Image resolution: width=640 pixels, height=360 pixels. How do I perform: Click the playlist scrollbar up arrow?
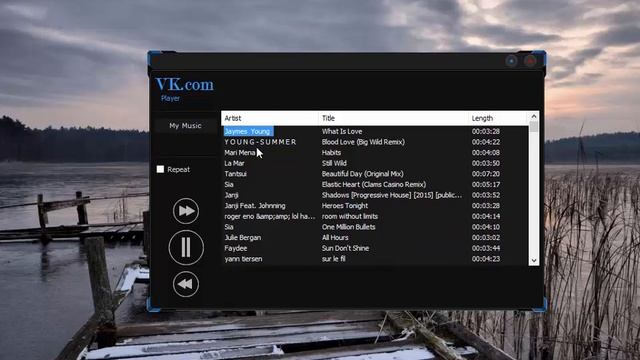(x=534, y=117)
